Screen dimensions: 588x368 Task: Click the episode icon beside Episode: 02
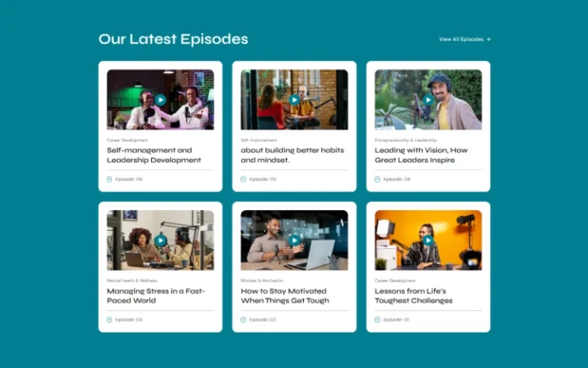click(x=243, y=320)
